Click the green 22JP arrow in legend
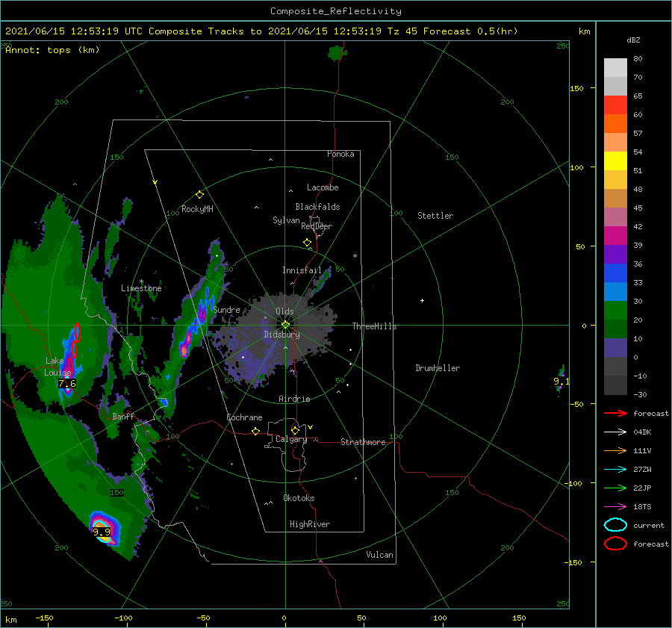The height and width of the screenshot is (628, 672). (x=616, y=488)
